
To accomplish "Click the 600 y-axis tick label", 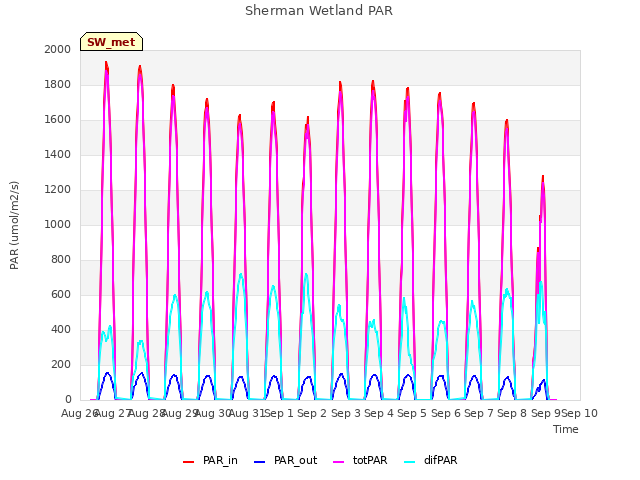I will click(61, 294).
